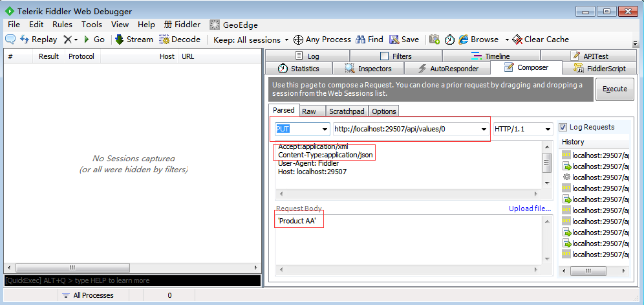Image resolution: width=644 pixels, height=305 pixels.
Task: Select first GET history entry localhost:29507
Action: (x=595, y=155)
